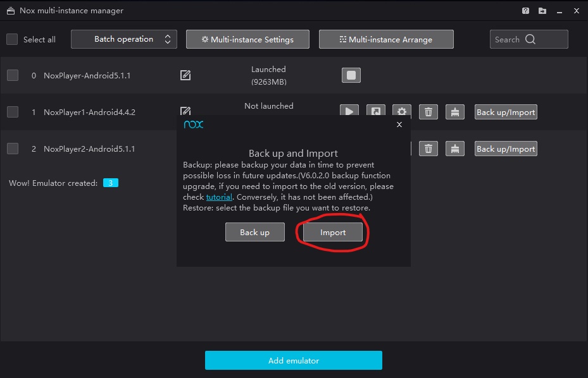Delete NoxPlayer1-Android4.4.2 using the trash icon

[428, 112]
